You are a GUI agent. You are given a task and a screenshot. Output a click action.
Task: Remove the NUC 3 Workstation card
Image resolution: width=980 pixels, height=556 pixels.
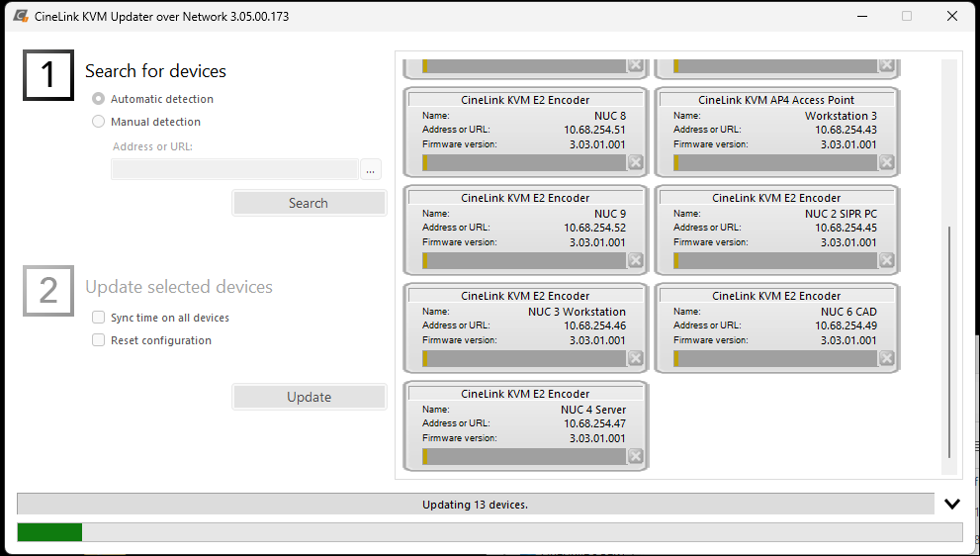coord(635,358)
